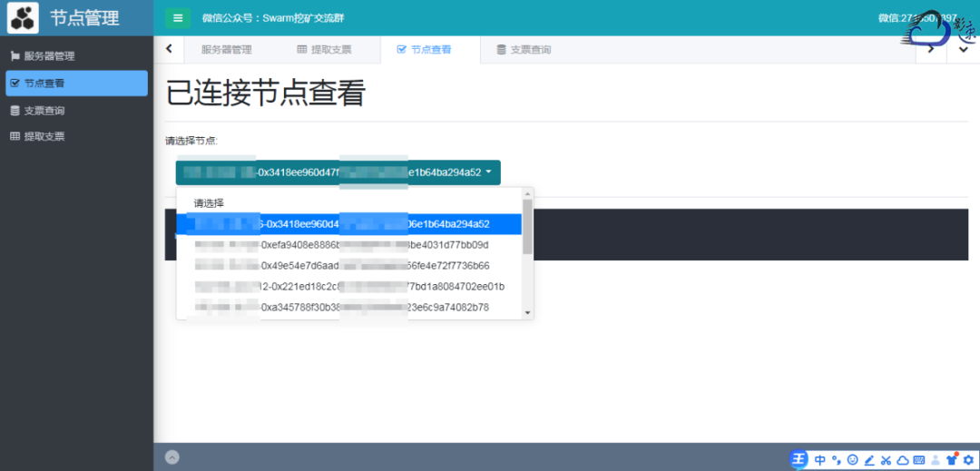Click the dropdown list scrollbar thumb

point(527,226)
